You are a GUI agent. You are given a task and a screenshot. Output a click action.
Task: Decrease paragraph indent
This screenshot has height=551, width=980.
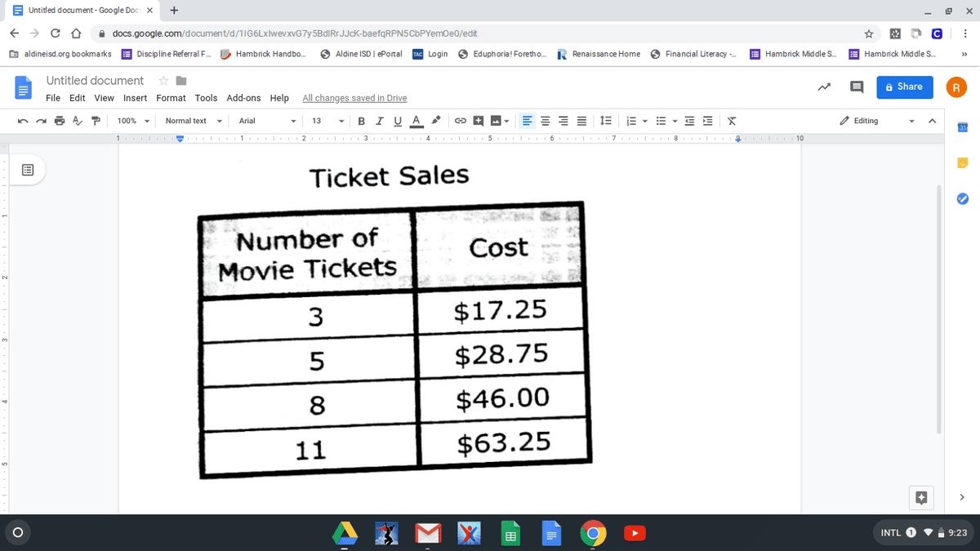point(690,121)
